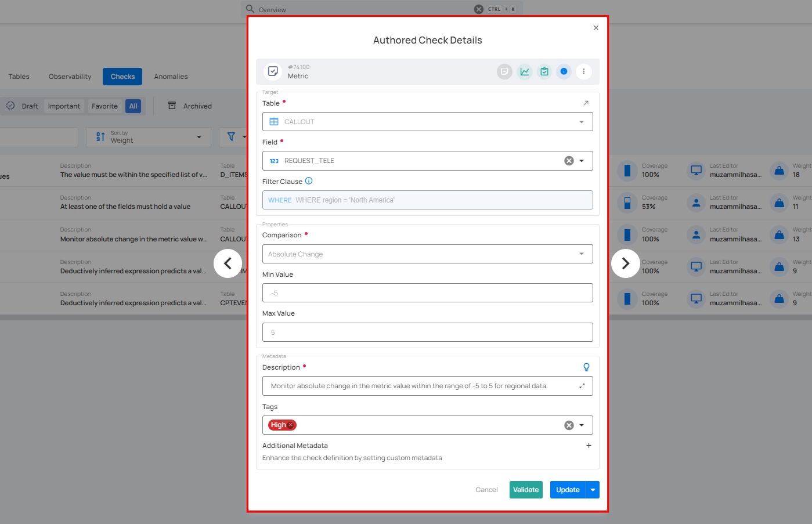Show Archived checks

(x=190, y=106)
